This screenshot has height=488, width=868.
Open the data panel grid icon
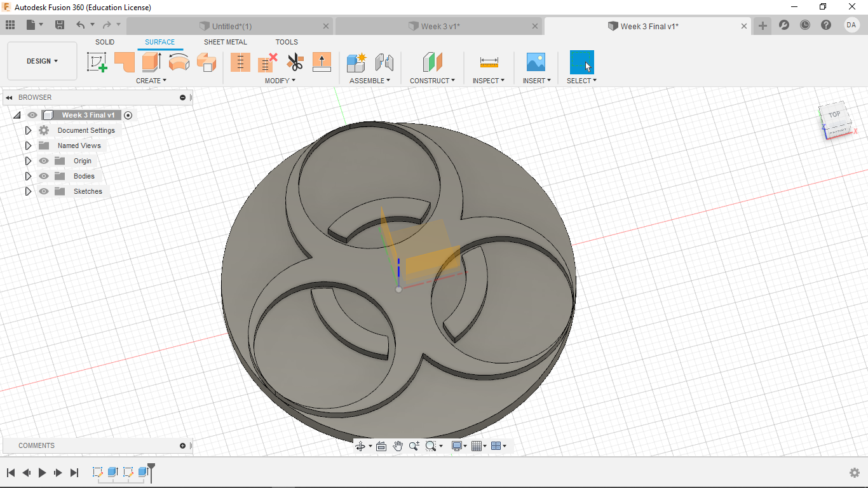pyautogui.click(x=10, y=25)
